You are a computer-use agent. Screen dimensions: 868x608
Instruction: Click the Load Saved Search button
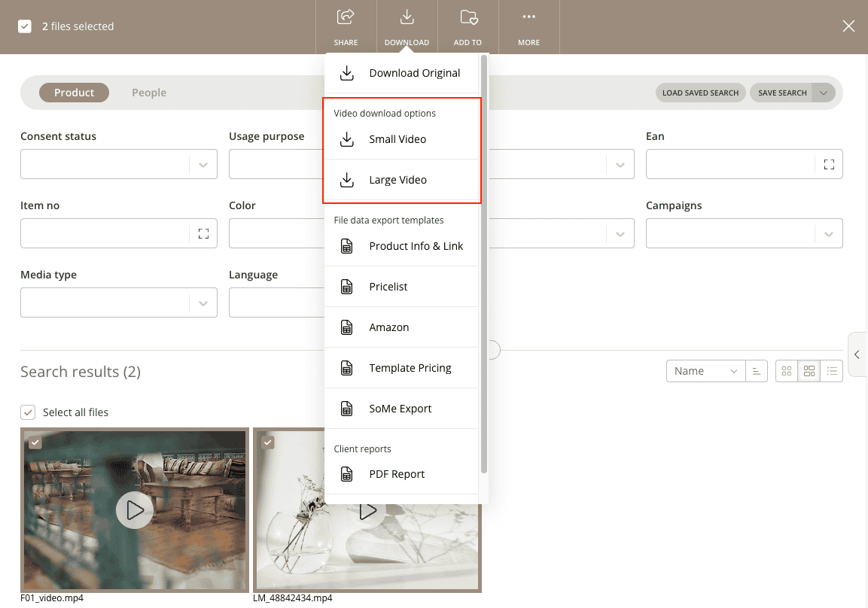tap(700, 93)
